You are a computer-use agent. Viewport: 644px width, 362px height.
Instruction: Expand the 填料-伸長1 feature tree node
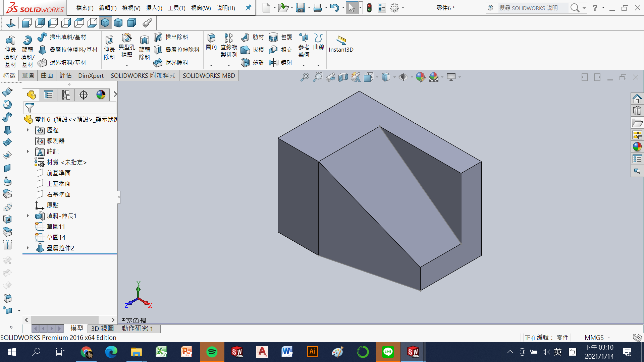point(28,216)
